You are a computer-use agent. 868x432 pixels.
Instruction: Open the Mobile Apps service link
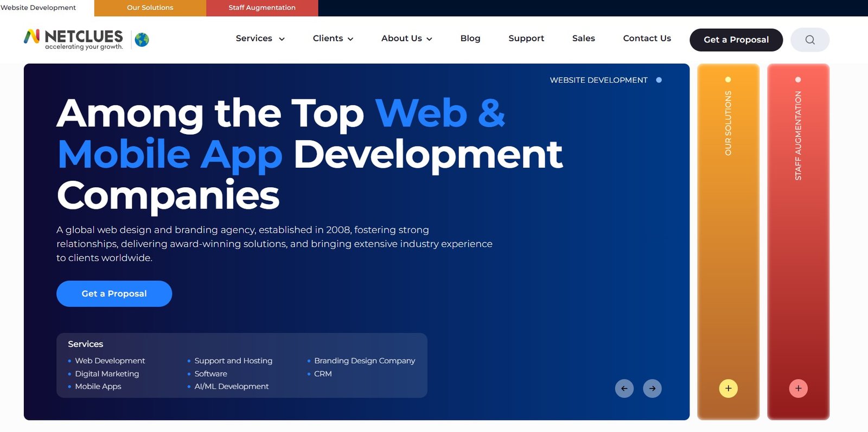pyautogui.click(x=98, y=386)
